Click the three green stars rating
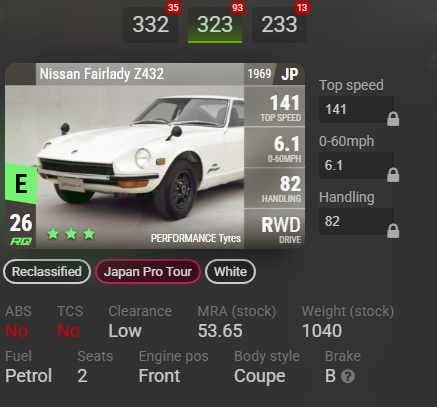Viewport: 437px width, 407px height. tap(71, 234)
